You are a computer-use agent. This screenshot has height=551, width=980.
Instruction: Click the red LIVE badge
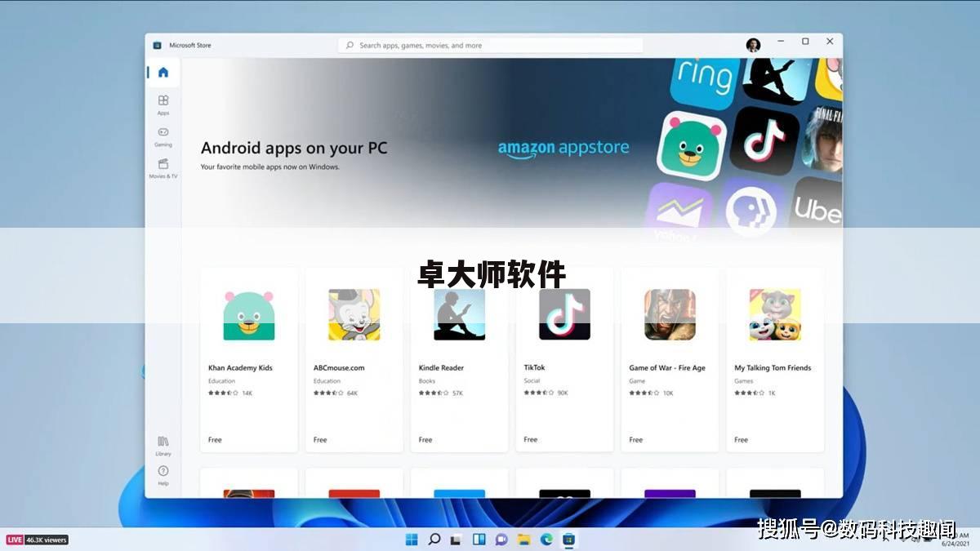[x=15, y=540]
